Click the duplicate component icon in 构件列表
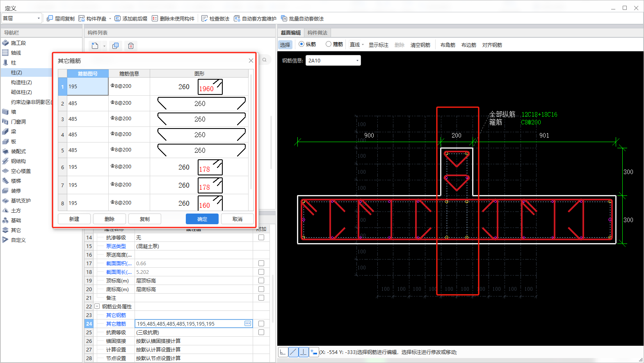The height and width of the screenshot is (363, 644). pyautogui.click(x=116, y=46)
